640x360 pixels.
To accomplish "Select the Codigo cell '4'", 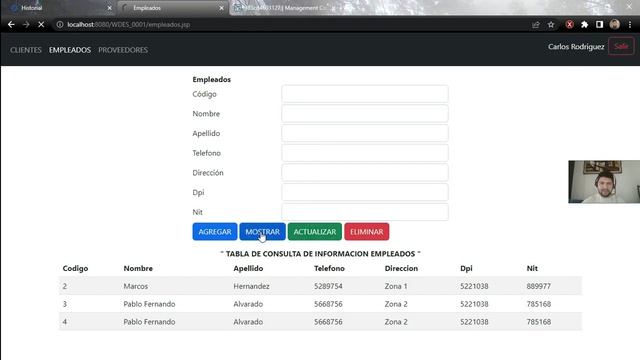I will point(64,322).
